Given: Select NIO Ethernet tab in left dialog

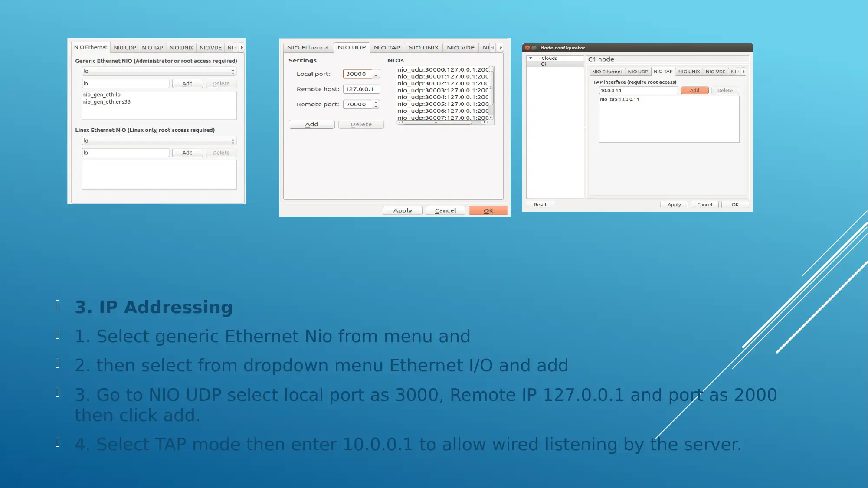Looking at the screenshot, I should click(x=91, y=47).
